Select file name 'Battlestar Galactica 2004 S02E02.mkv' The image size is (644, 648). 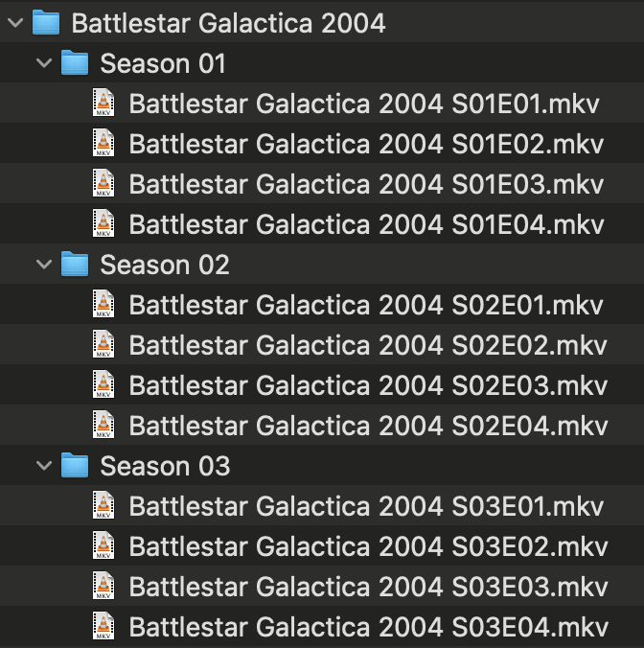[368, 345]
